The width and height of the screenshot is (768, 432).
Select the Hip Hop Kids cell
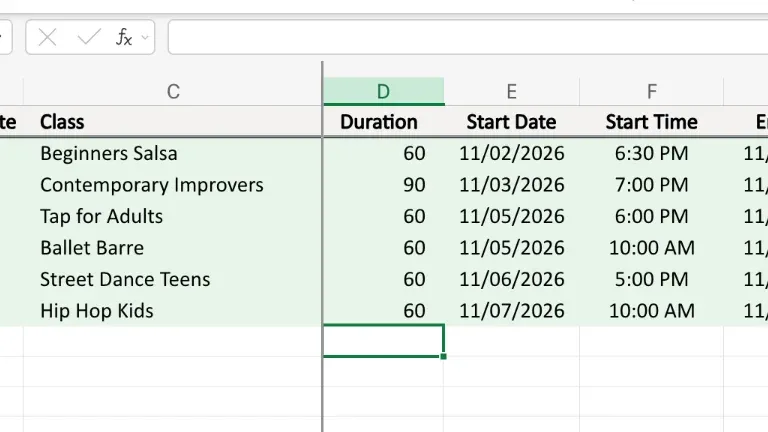click(x=173, y=311)
